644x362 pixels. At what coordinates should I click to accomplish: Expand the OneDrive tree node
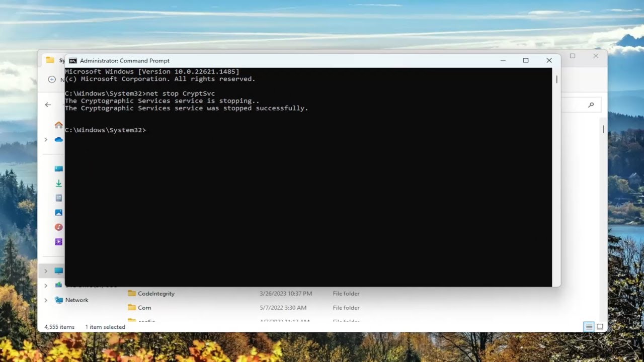coord(46,139)
